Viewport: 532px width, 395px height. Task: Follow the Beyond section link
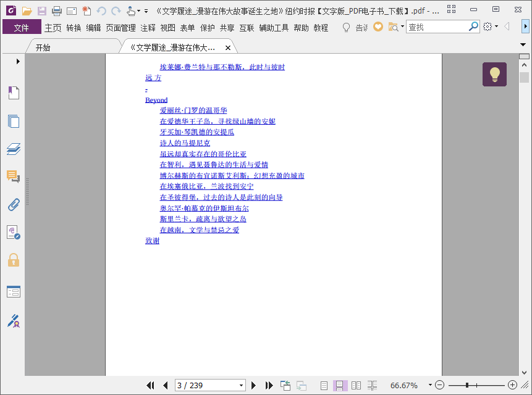156,100
